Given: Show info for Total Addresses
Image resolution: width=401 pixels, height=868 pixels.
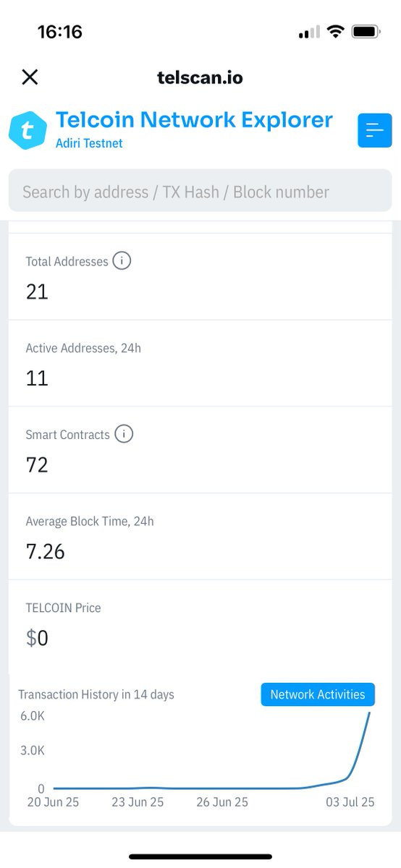Looking at the screenshot, I should point(122,261).
